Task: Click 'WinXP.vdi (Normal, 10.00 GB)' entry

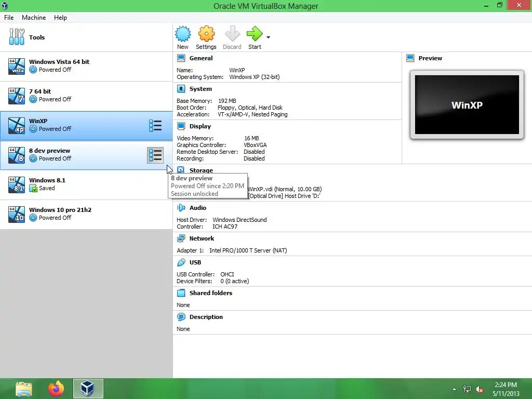Action: [285, 189]
